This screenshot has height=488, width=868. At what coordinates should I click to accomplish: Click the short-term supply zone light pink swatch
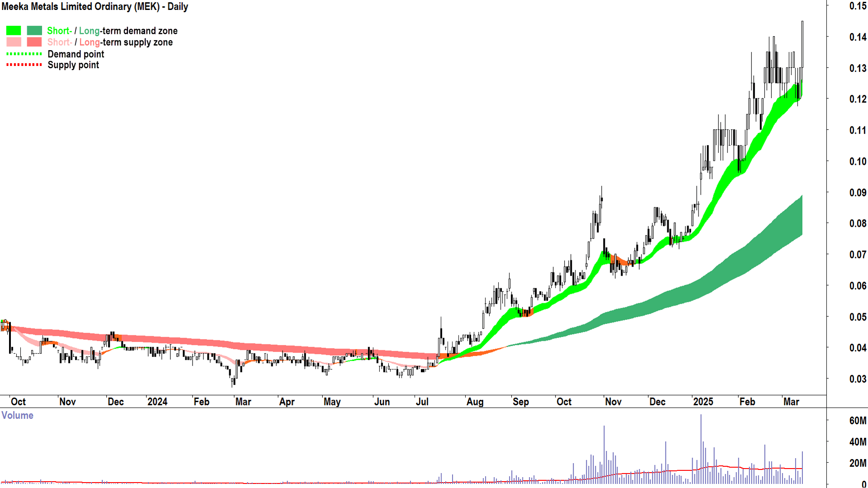pyautogui.click(x=14, y=42)
